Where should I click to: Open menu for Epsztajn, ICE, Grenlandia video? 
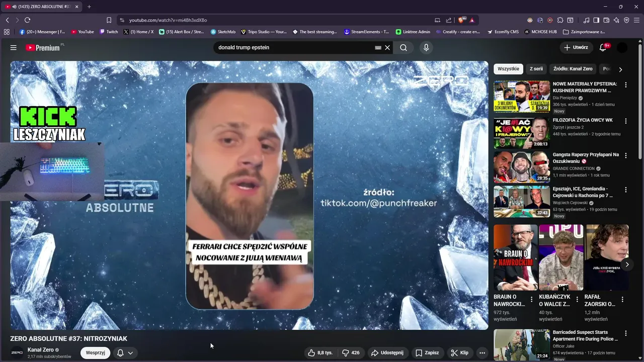[626, 190]
